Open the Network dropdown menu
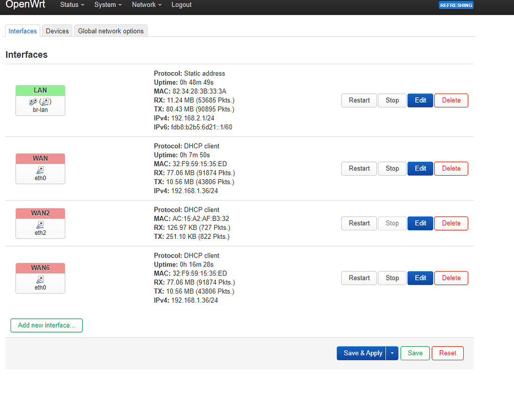The width and height of the screenshot is (514, 420). pyautogui.click(x=147, y=5)
